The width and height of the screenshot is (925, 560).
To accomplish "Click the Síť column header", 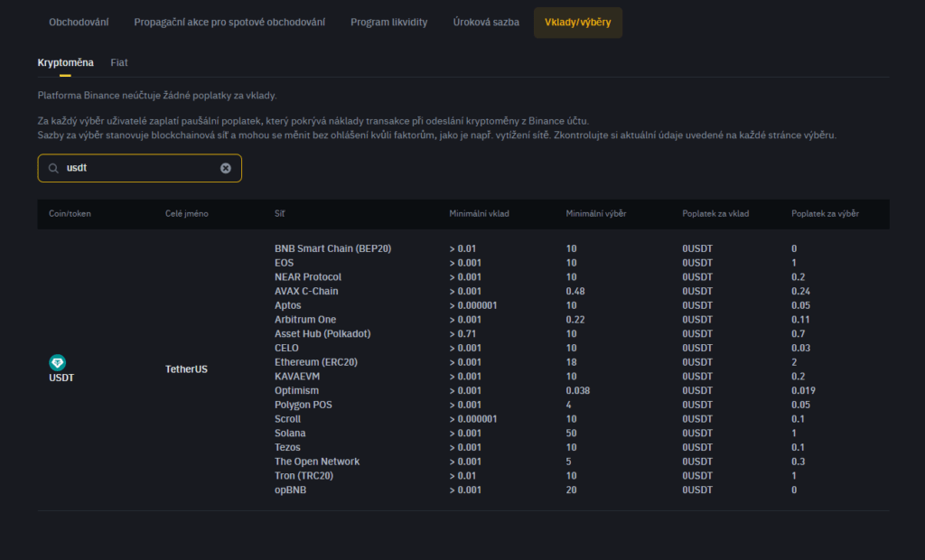I will [280, 214].
